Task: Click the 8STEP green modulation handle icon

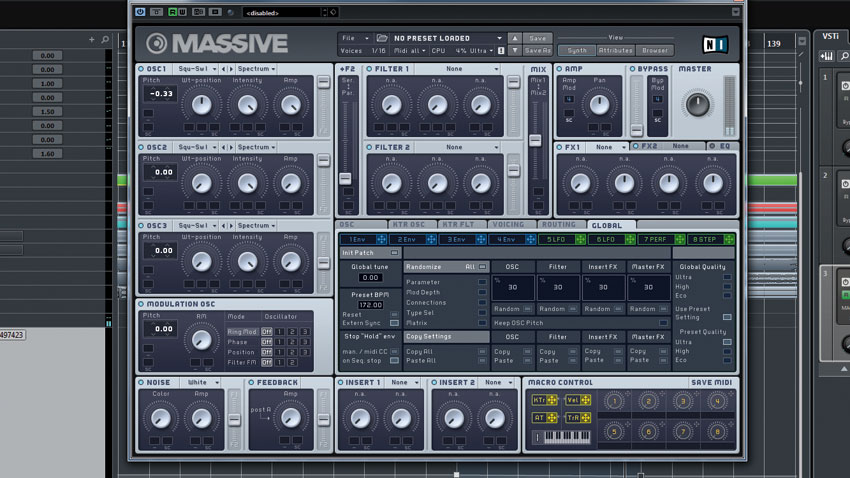Action: [x=729, y=239]
